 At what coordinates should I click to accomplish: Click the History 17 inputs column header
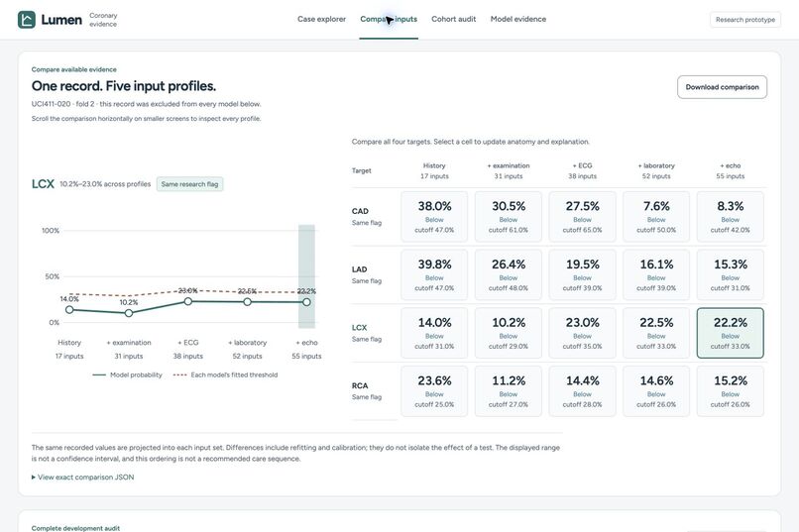tap(434, 171)
